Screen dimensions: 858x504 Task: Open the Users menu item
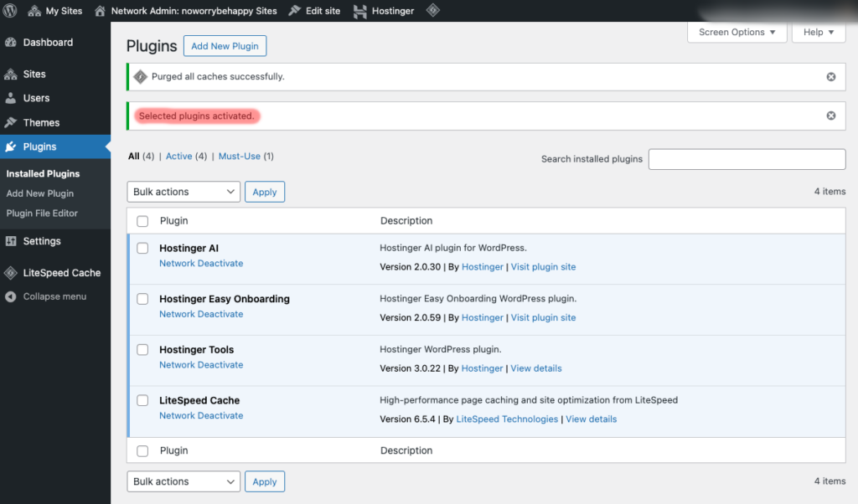[36, 98]
